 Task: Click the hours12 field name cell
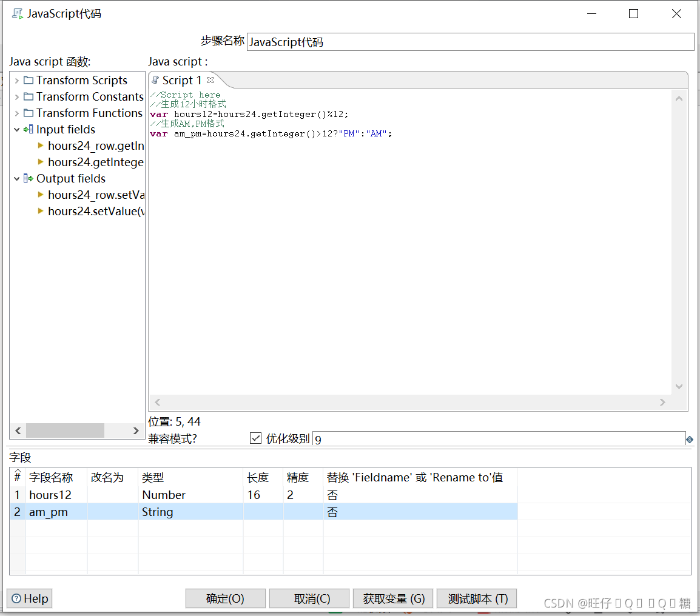[x=56, y=495]
